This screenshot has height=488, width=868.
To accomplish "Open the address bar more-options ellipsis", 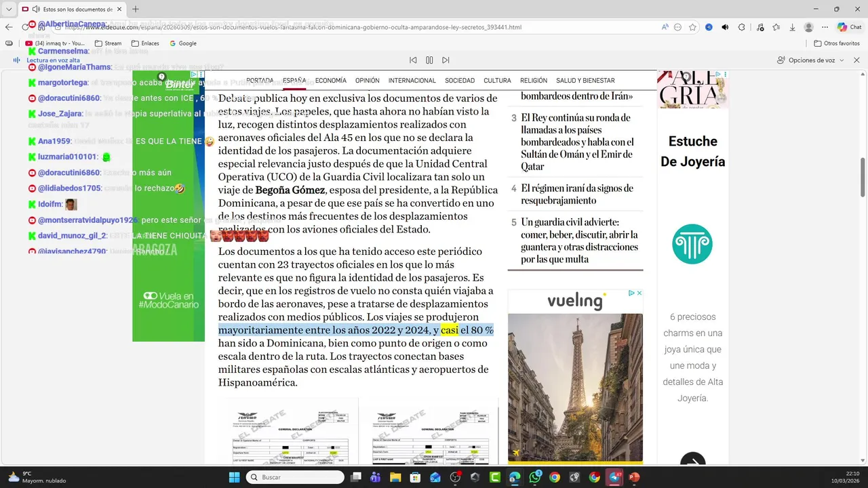I will [677, 27].
